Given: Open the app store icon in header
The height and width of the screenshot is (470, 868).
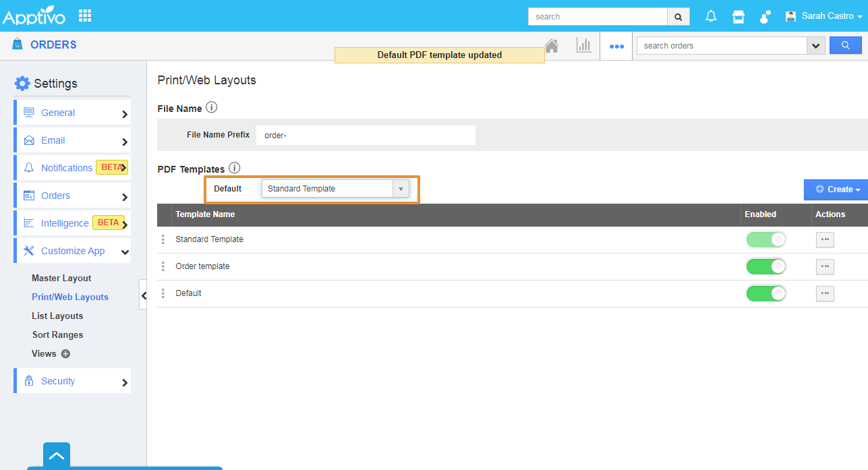Looking at the screenshot, I should coord(739,16).
